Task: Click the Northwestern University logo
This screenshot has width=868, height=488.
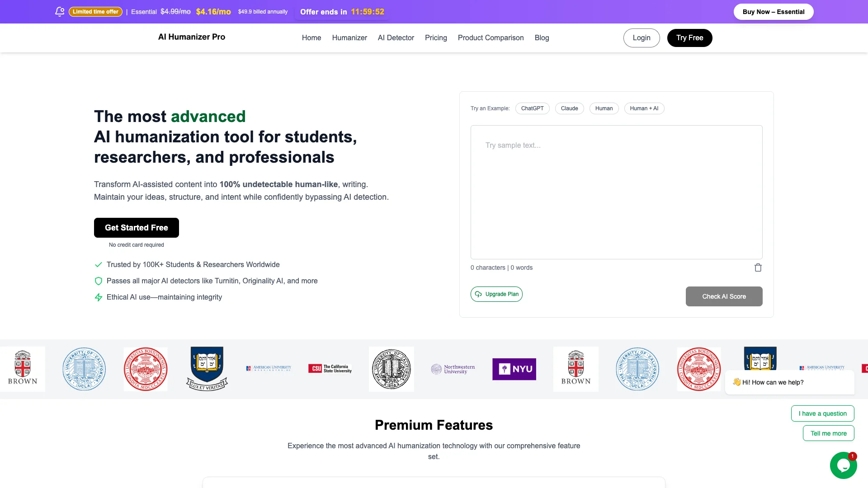Action: click(453, 369)
